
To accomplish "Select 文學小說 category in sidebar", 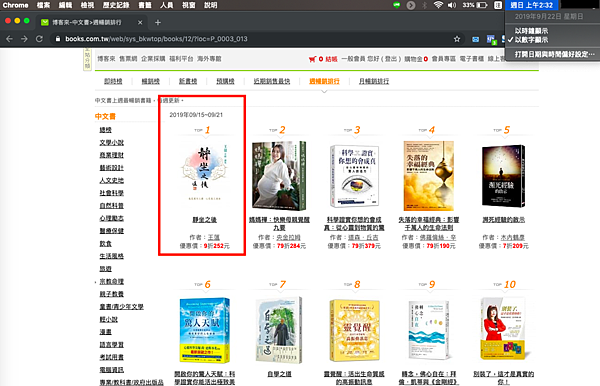I will coord(112,143).
